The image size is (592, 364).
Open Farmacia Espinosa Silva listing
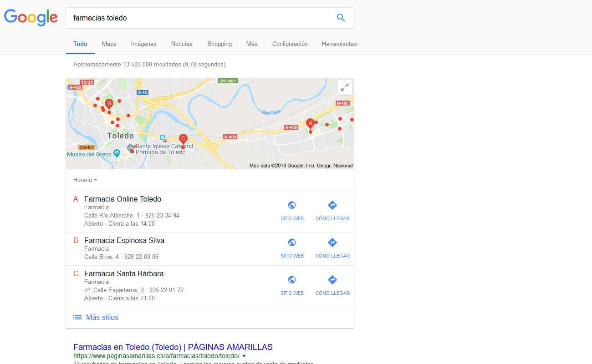coord(124,240)
